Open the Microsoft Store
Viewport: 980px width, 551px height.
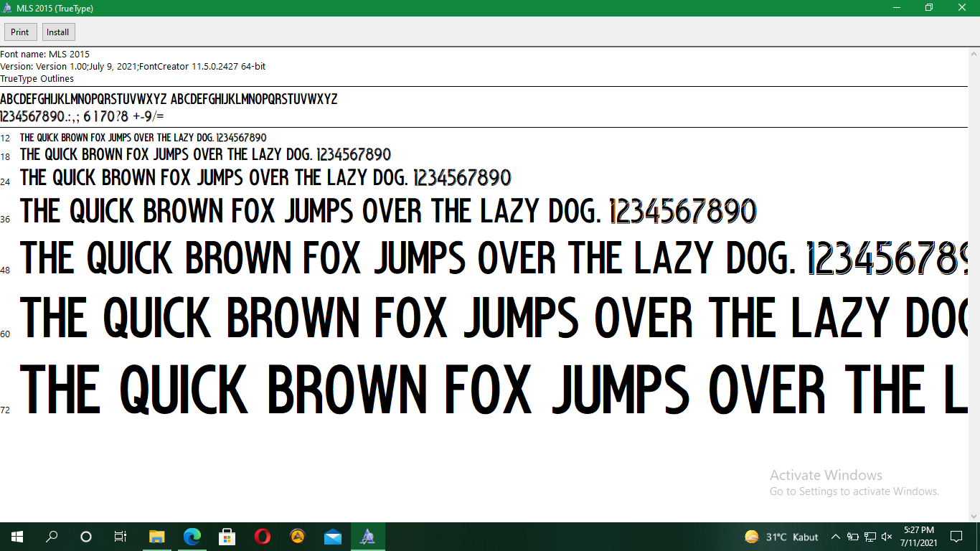coord(226,536)
